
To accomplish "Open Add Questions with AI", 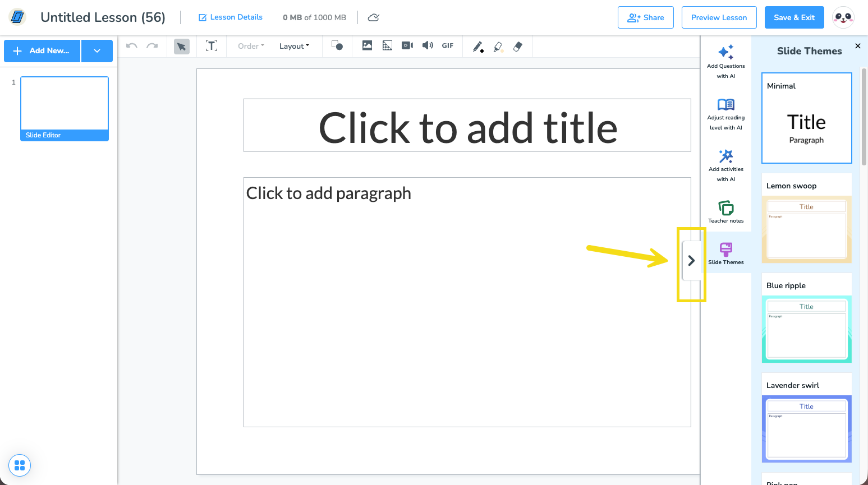I will [x=726, y=61].
